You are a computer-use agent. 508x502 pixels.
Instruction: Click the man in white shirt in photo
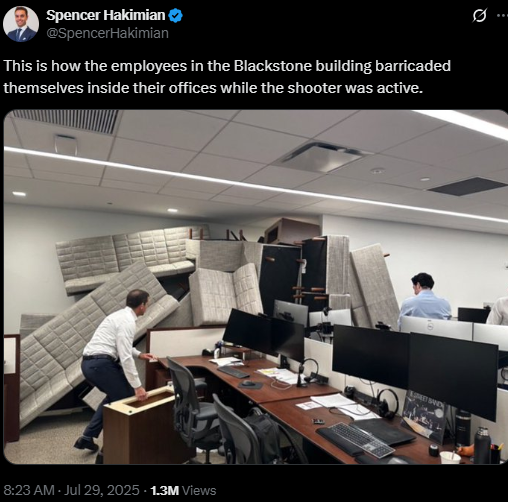tap(113, 368)
